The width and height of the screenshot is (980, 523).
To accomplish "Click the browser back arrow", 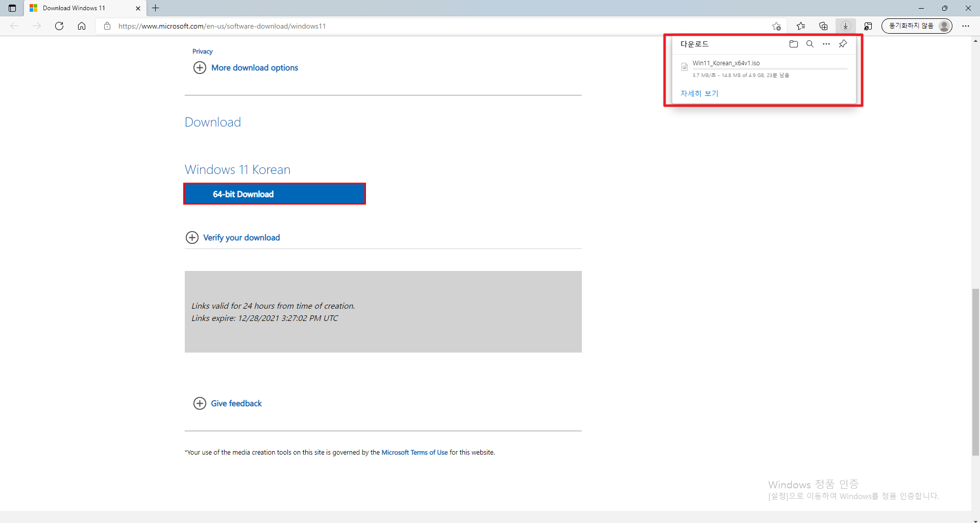I will [14, 26].
